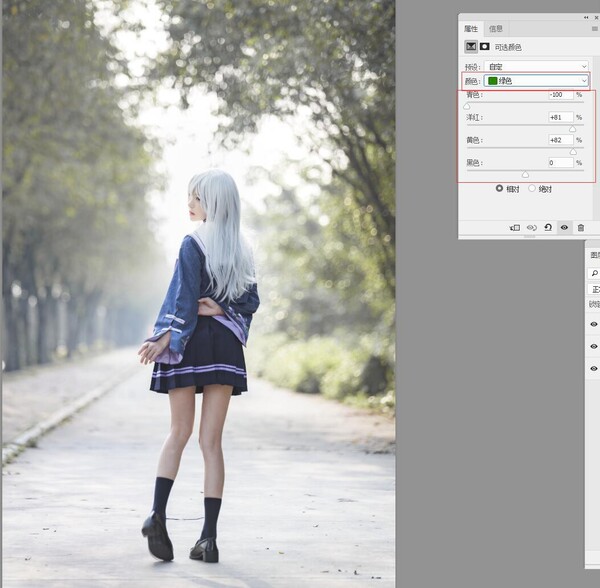Open the Properties panel flyout menu
The width and height of the screenshot is (600, 588).
[x=595, y=29]
